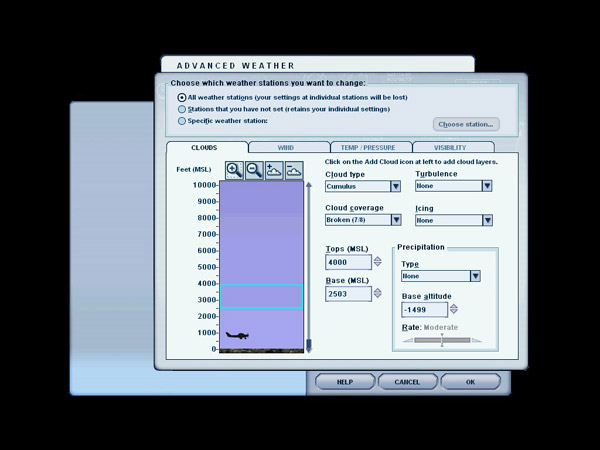Viewport: 600px width, 450px height.
Task: Switch to the Wind tab
Action: click(x=285, y=147)
